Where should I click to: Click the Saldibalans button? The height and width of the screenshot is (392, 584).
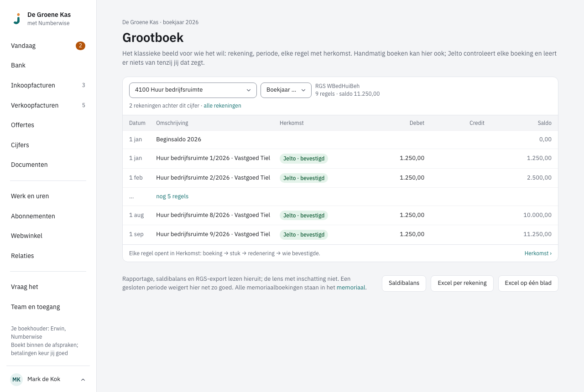[404, 284]
